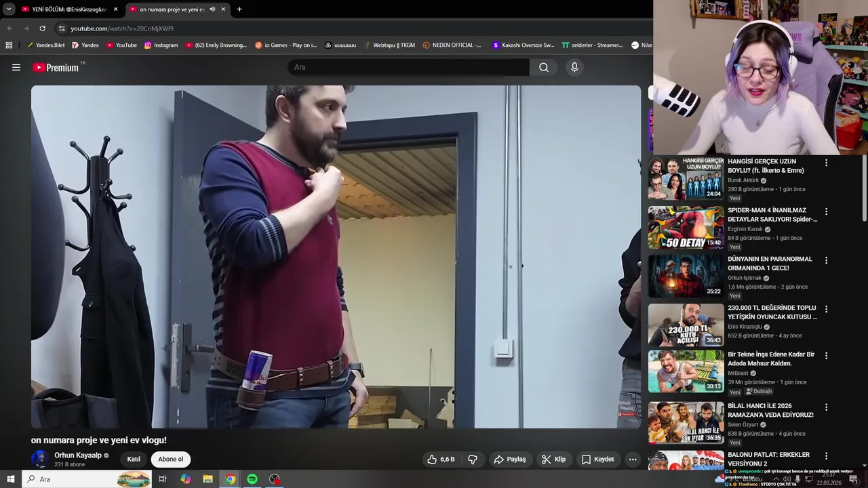
Task: Open BİLAL HANCI Ramazan video title
Action: pyautogui.click(x=770, y=410)
